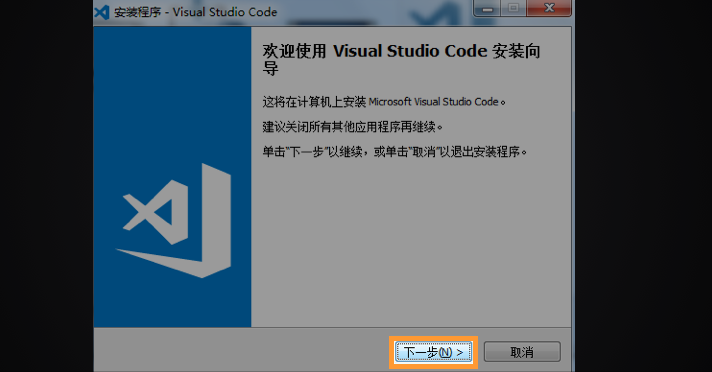Image resolution: width=712 pixels, height=372 pixels.
Task: Click the 下一步(N) > button
Action: pyautogui.click(x=433, y=352)
